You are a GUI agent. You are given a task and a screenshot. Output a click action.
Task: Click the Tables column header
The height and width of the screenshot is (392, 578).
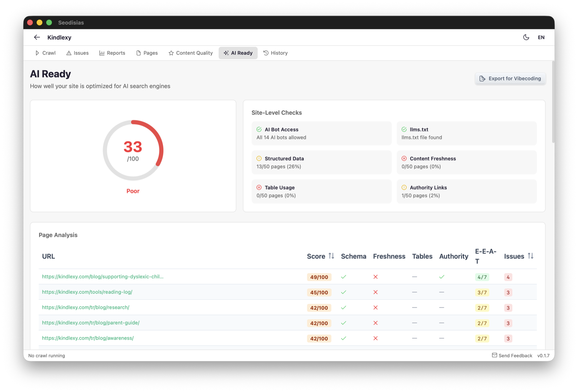[422, 256]
